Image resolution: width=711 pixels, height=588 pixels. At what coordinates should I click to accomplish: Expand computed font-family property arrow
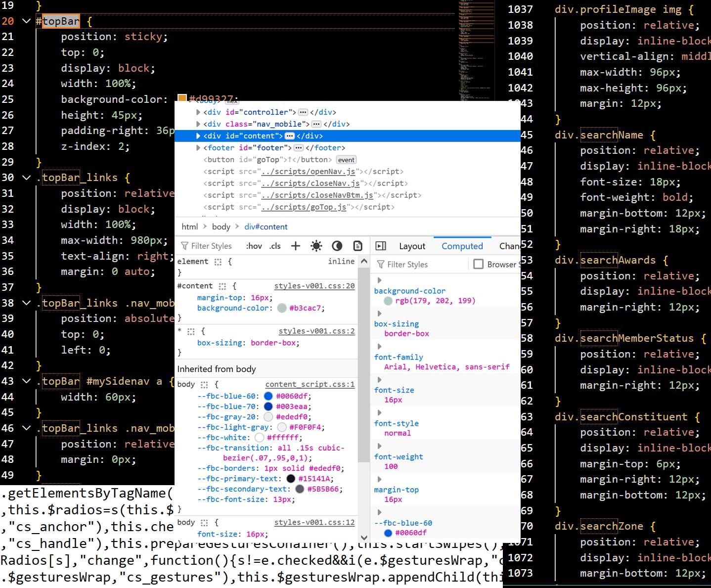[380, 347]
